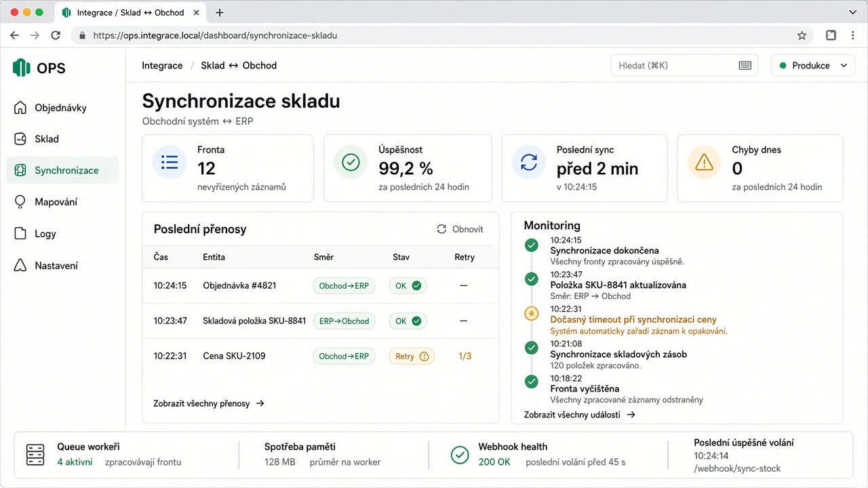868x488 pixels.
Task: Click green marker for Fronta vyčištěna event
Action: click(x=531, y=382)
